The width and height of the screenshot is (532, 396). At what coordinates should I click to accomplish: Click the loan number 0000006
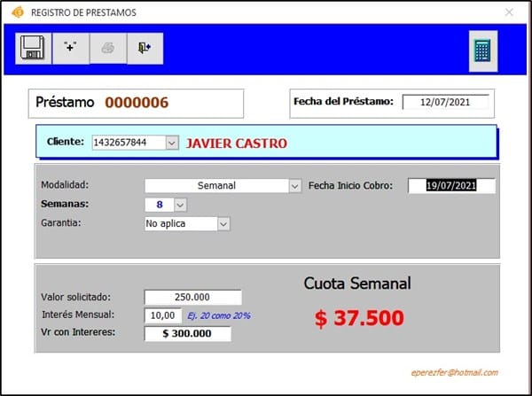pos(137,103)
